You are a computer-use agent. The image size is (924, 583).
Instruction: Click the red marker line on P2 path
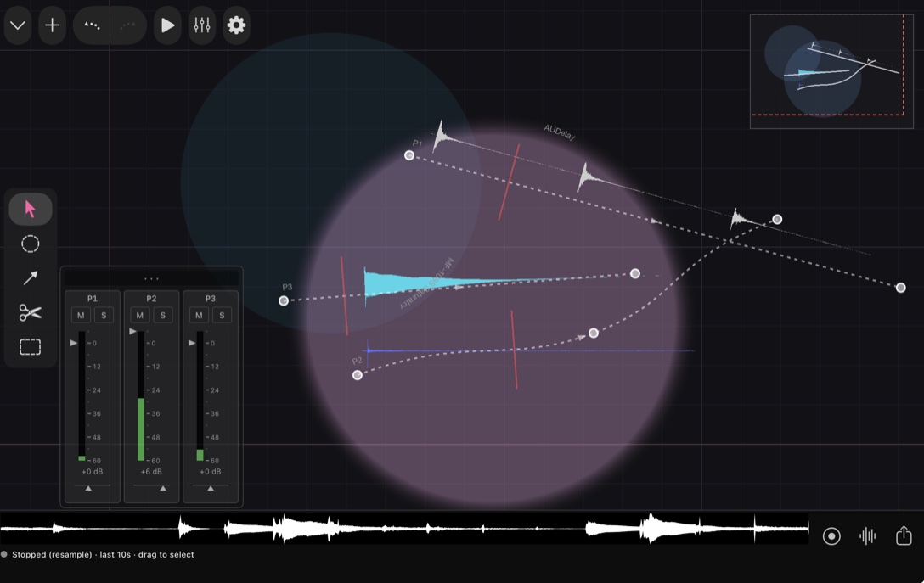[515, 350]
